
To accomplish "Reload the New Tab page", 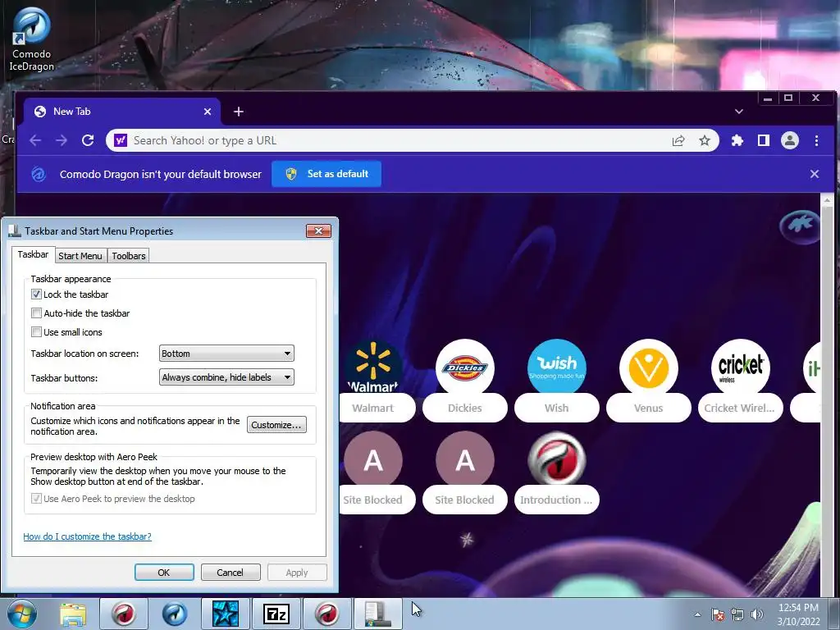I will pos(88,140).
